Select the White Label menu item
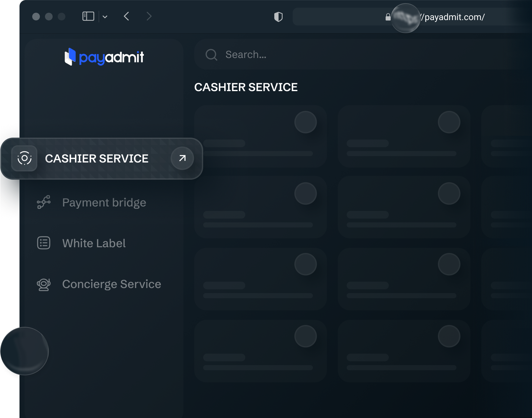 (x=94, y=243)
